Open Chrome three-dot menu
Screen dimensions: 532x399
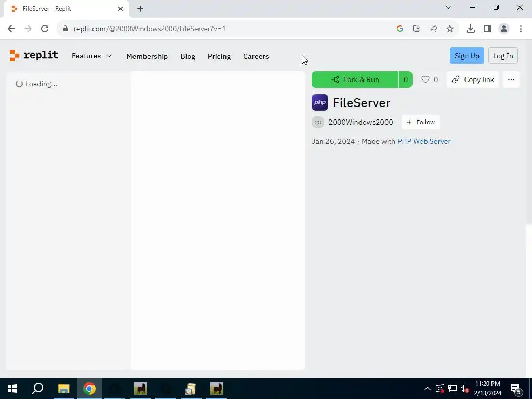(521, 29)
